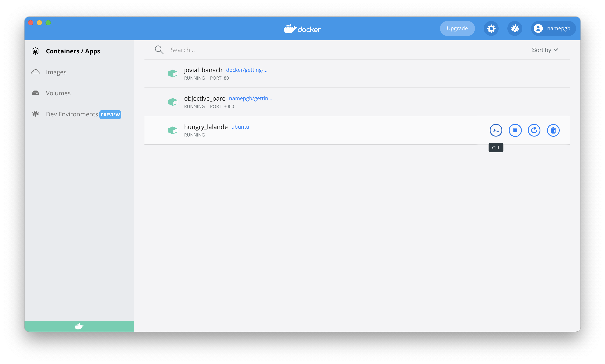The width and height of the screenshot is (605, 364).
Task: Open Docker settings gear icon
Action: (x=491, y=28)
